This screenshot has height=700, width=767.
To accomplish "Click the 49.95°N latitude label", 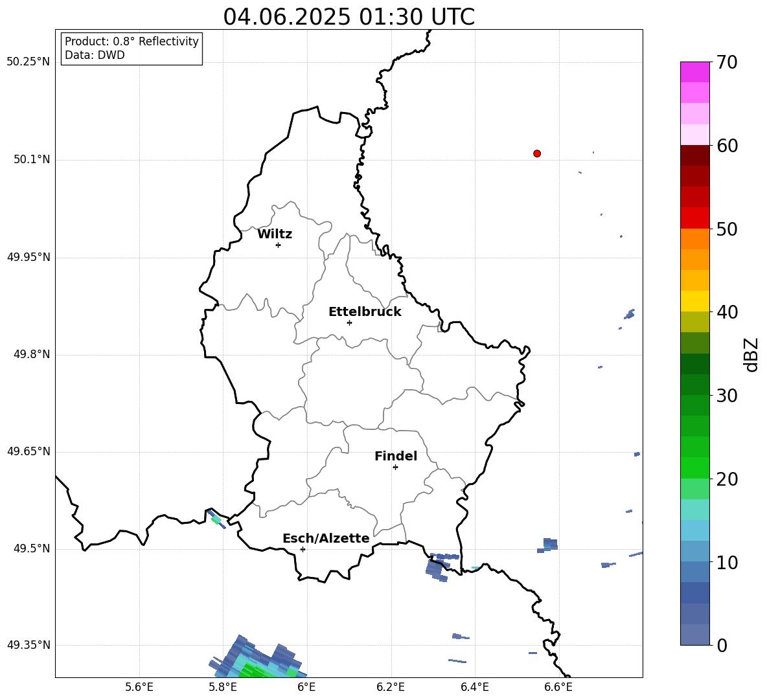I will (28, 257).
